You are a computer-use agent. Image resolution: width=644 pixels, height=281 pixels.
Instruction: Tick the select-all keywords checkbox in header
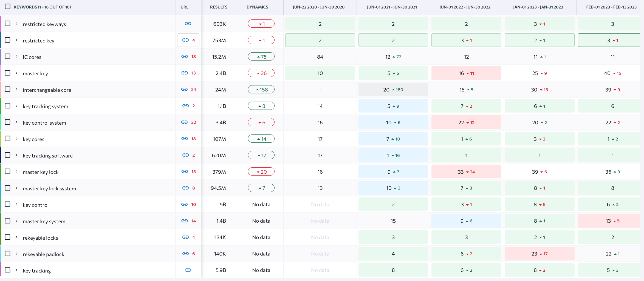(x=8, y=7)
